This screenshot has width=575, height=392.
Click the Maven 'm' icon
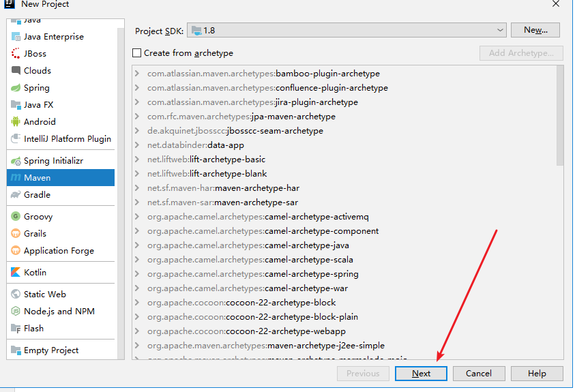[16, 178]
